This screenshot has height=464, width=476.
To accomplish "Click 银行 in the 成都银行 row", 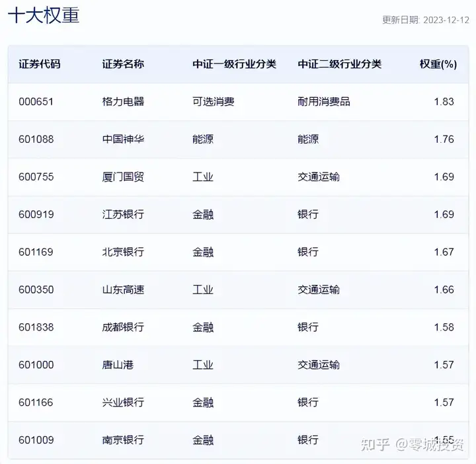I will (308, 327).
